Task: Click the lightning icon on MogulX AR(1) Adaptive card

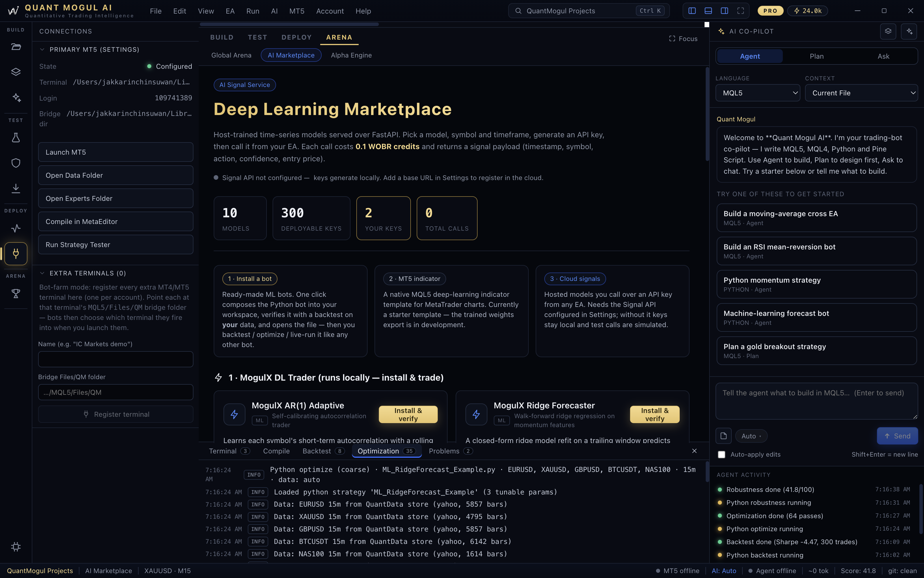Action: tap(234, 414)
